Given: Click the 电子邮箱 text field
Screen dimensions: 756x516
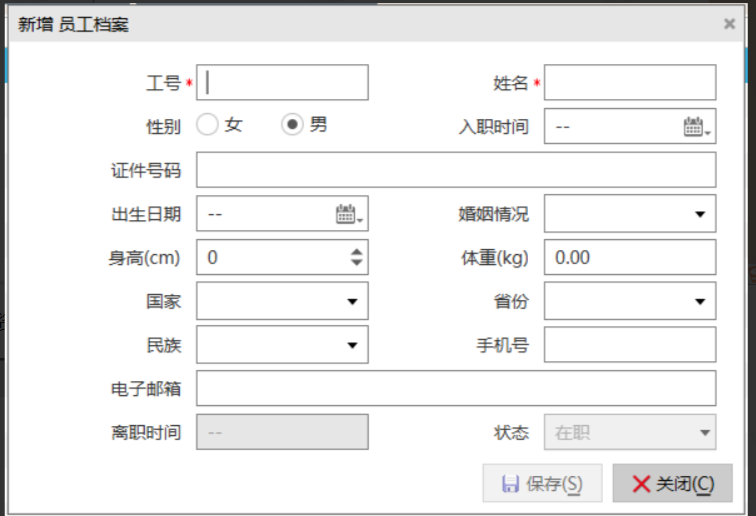Looking at the screenshot, I should [456, 389].
